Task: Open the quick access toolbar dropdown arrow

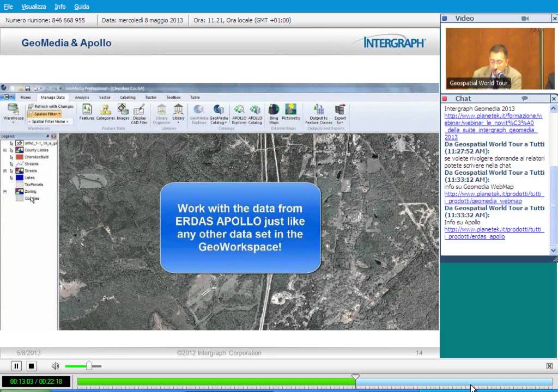Action: tap(41, 88)
